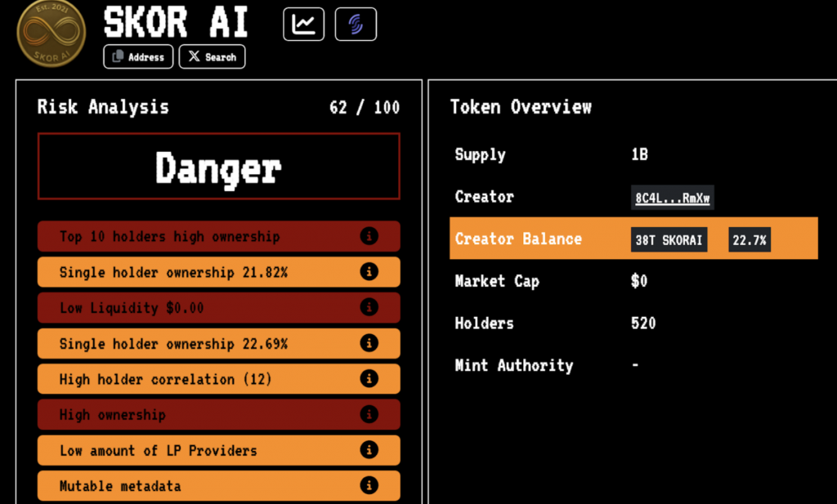837x504 pixels.
Task: Select the Market Cap value $0
Action: coord(639,281)
